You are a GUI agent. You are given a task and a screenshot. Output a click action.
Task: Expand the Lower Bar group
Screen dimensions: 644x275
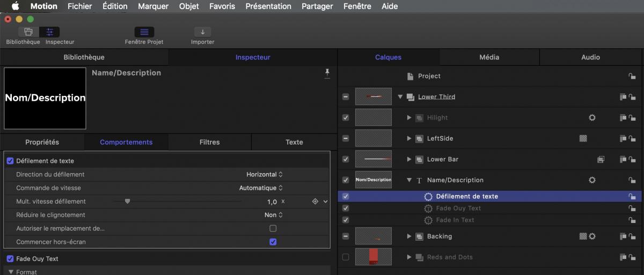click(x=409, y=159)
